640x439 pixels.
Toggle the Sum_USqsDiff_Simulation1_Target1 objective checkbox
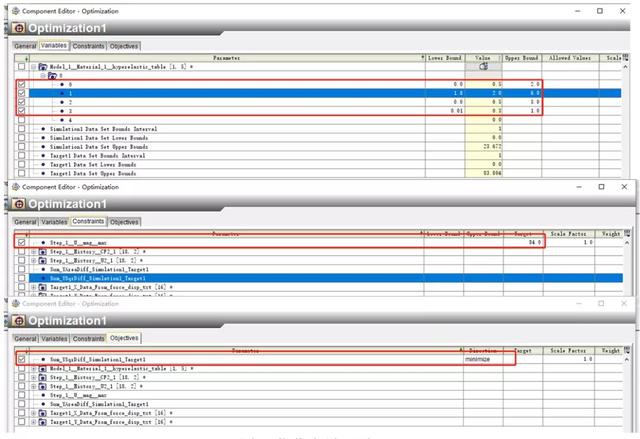click(x=22, y=358)
